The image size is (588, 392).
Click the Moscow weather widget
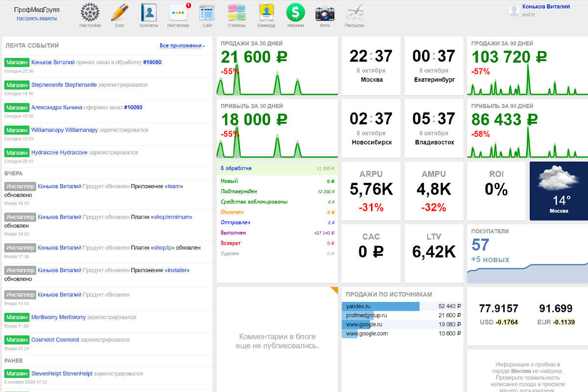pyautogui.click(x=559, y=191)
